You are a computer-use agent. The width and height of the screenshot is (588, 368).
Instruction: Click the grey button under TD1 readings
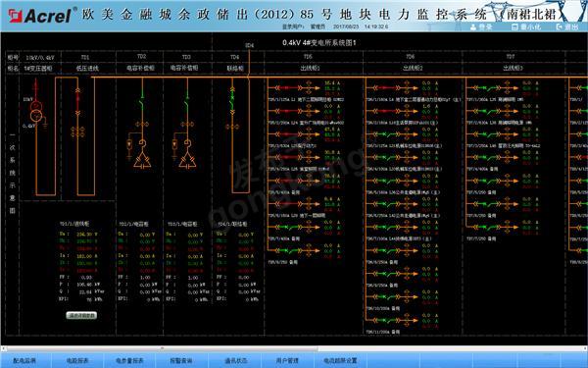point(81,315)
